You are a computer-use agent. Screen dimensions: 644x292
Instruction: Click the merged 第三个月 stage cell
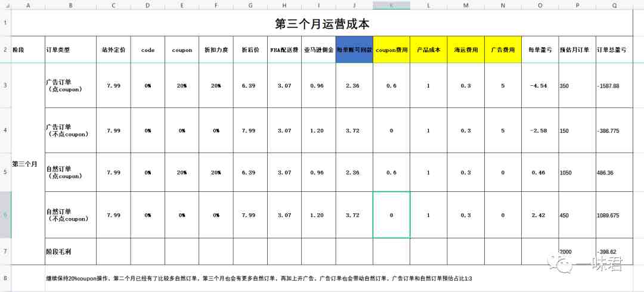click(28, 164)
